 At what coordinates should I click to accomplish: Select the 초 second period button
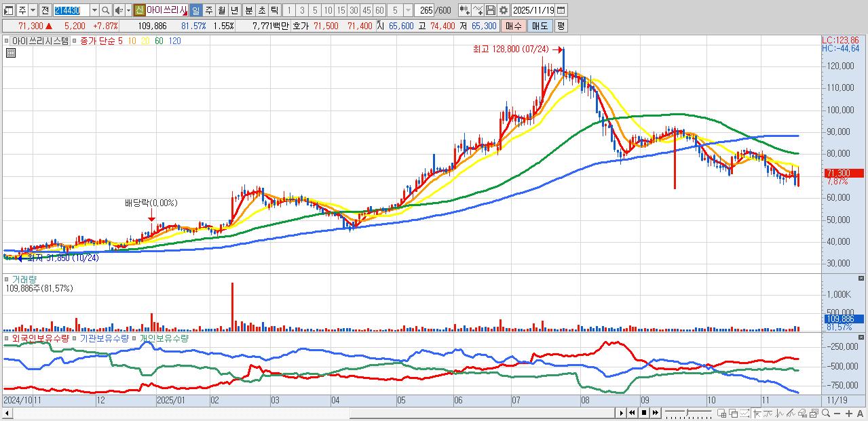[261, 10]
